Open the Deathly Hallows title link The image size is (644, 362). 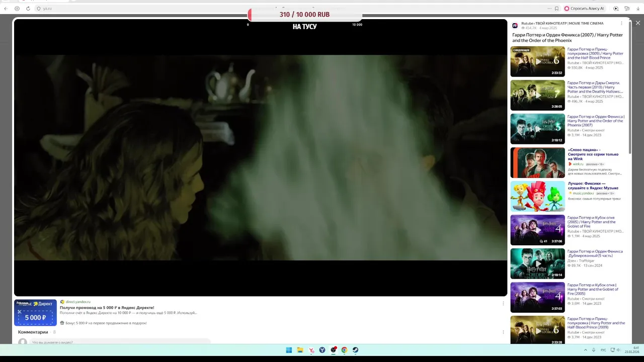pos(595,87)
